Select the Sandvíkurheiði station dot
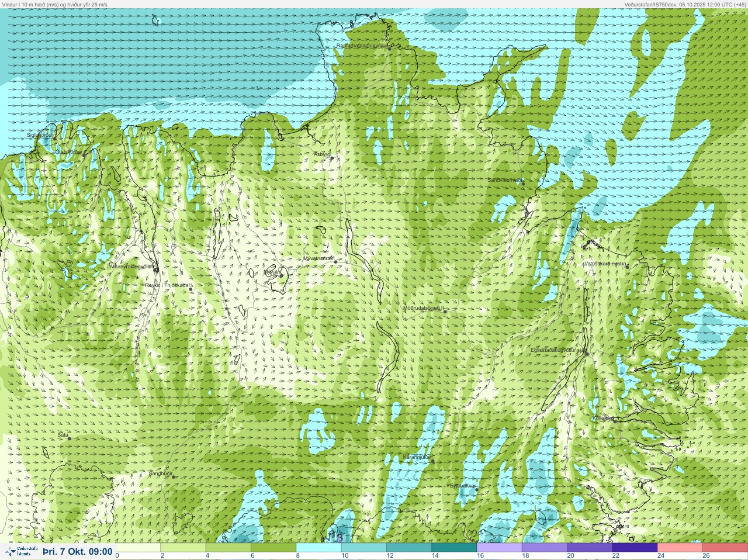 point(524,184)
